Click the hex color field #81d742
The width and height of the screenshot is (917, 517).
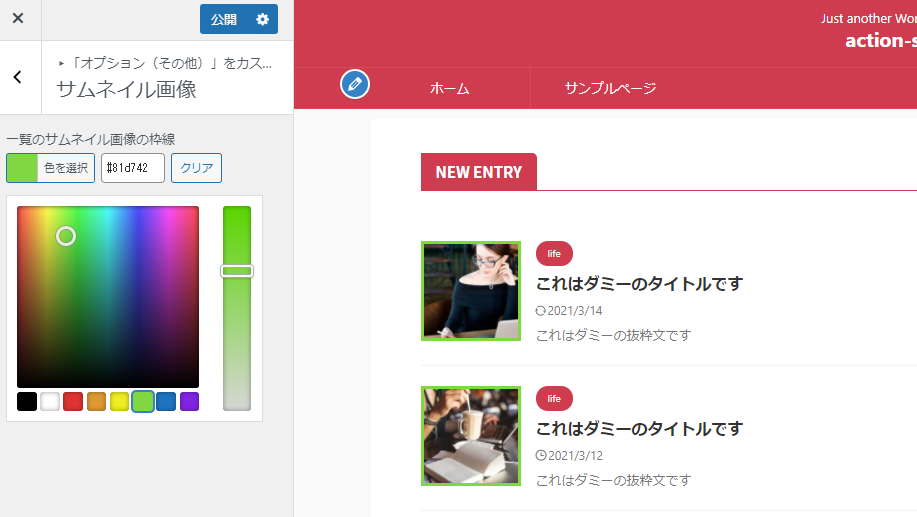click(x=133, y=168)
